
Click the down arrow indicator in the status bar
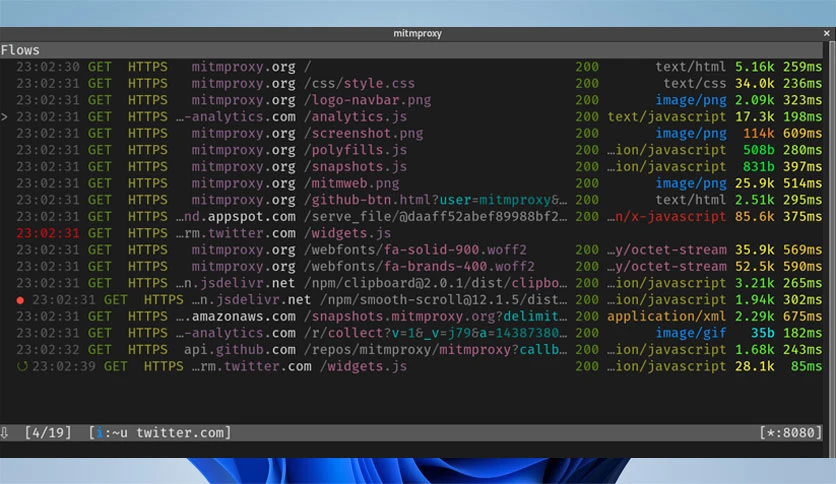tap(4, 432)
